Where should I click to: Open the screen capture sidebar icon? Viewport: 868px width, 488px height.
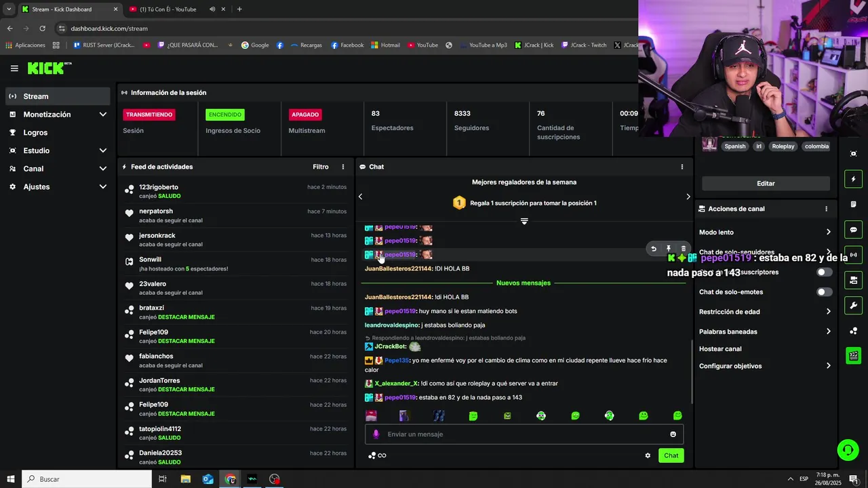pyautogui.click(x=853, y=154)
